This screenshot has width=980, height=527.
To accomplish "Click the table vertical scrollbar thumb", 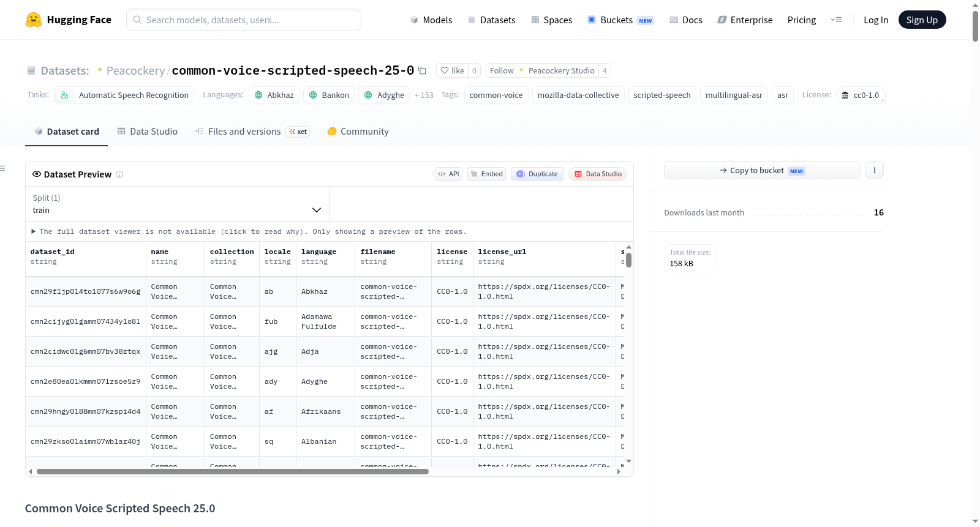I will [x=628, y=260].
